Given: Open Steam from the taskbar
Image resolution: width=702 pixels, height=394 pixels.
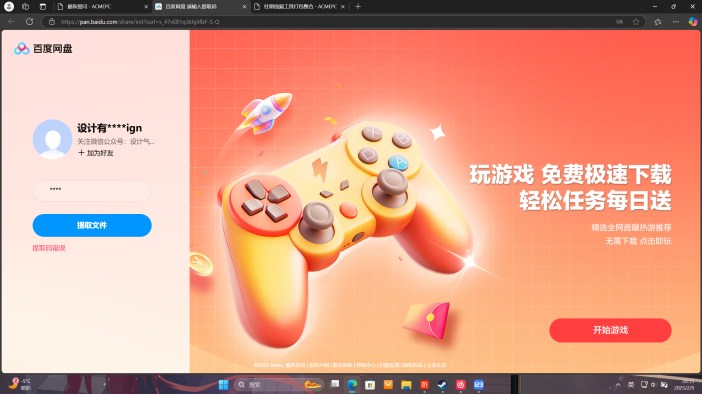Looking at the screenshot, I should [442, 385].
